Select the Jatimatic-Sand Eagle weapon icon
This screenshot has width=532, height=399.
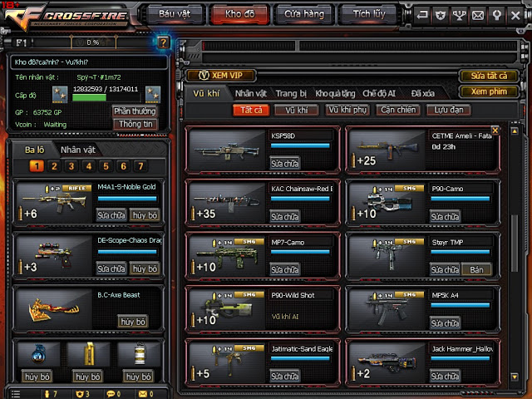point(227,362)
